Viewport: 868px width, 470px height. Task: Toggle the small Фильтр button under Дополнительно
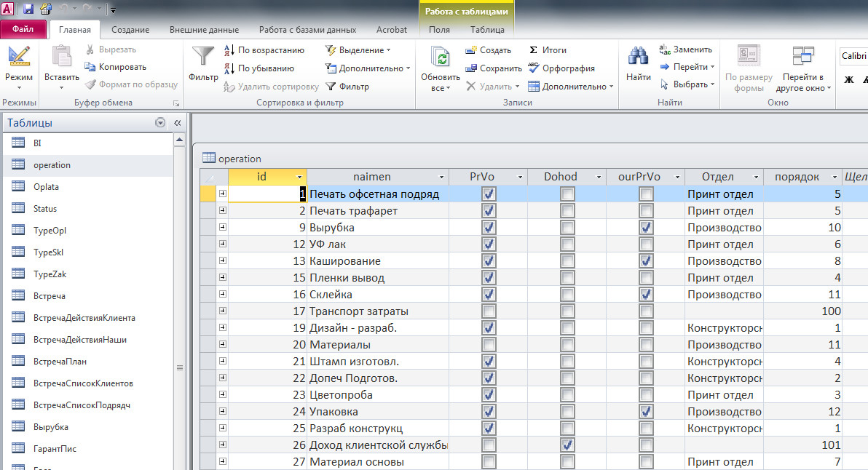(x=347, y=87)
